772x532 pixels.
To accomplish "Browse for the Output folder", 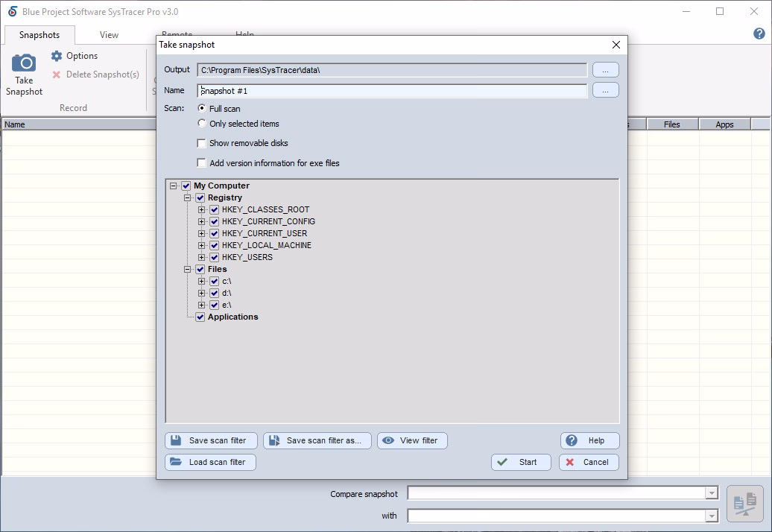I will [x=606, y=70].
